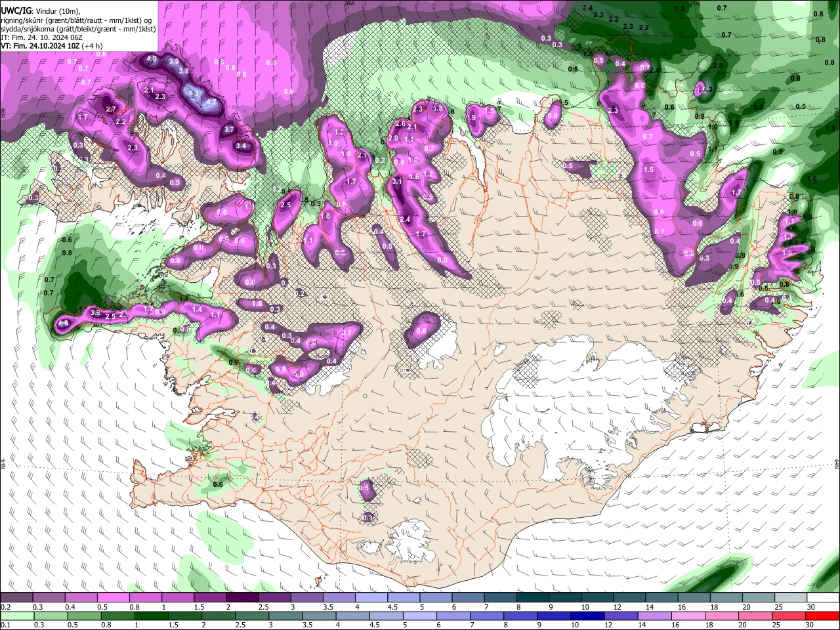Click the '(+4 h)' forecast offset text
This screenshot has width=840, height=630.
pyautogui.click(x=93, y=46)
